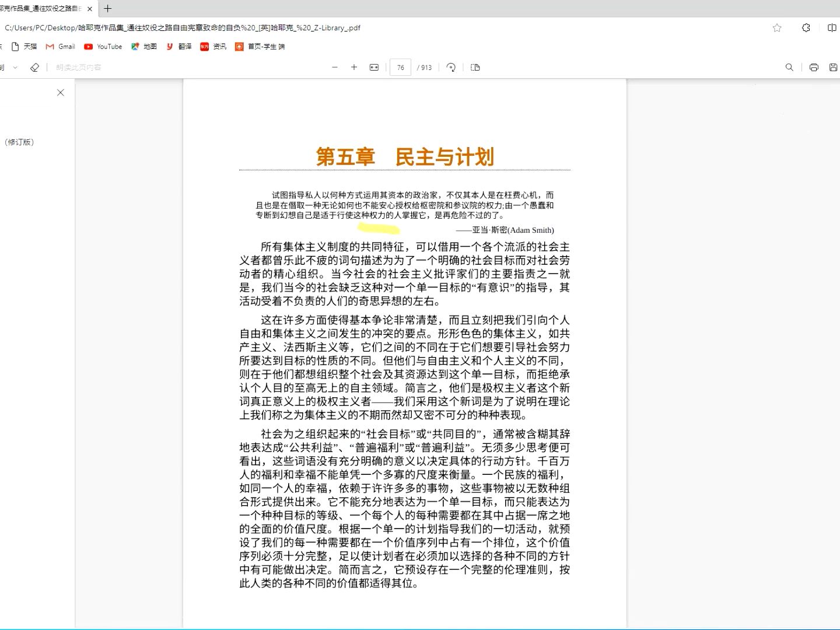The height and width of the screenshot is (630, 840).
Task: Open the 地图 maps bookmark
Action: pyautogui.click(x=144, y=47)
